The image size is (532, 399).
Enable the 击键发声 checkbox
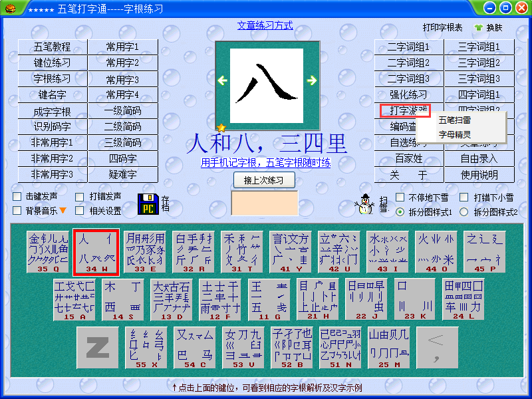(x=17, y=196)
